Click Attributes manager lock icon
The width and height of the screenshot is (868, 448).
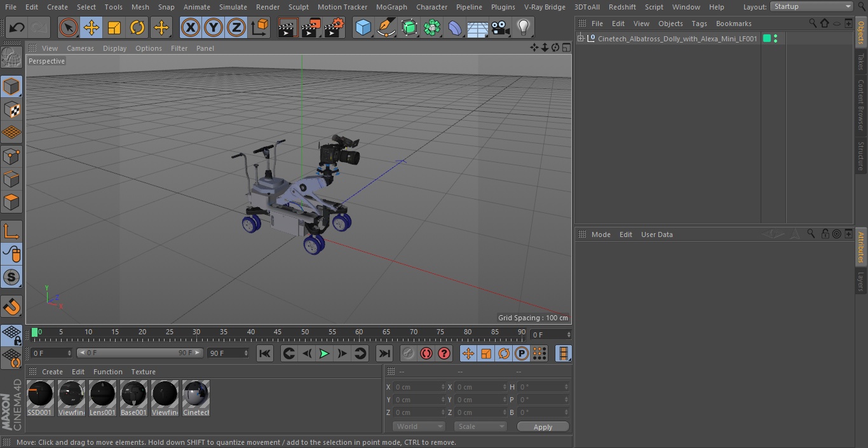click(x=825, y=234)
